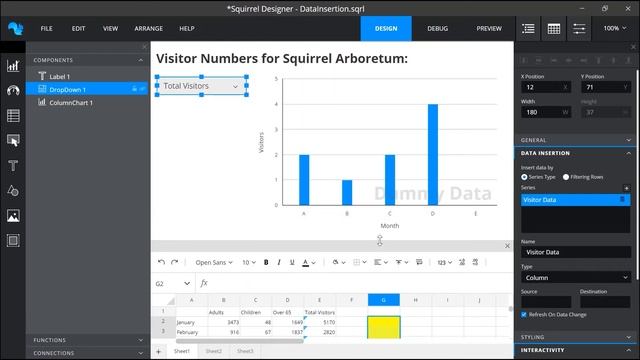Delete the Visitor Data series

622,200
